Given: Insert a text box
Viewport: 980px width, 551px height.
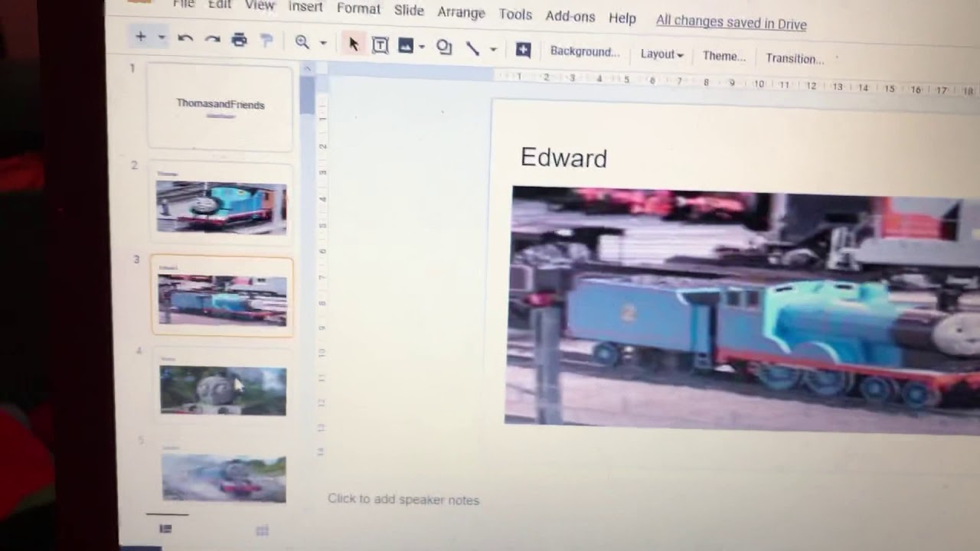Looking at the screenshot, I should 380,45.
